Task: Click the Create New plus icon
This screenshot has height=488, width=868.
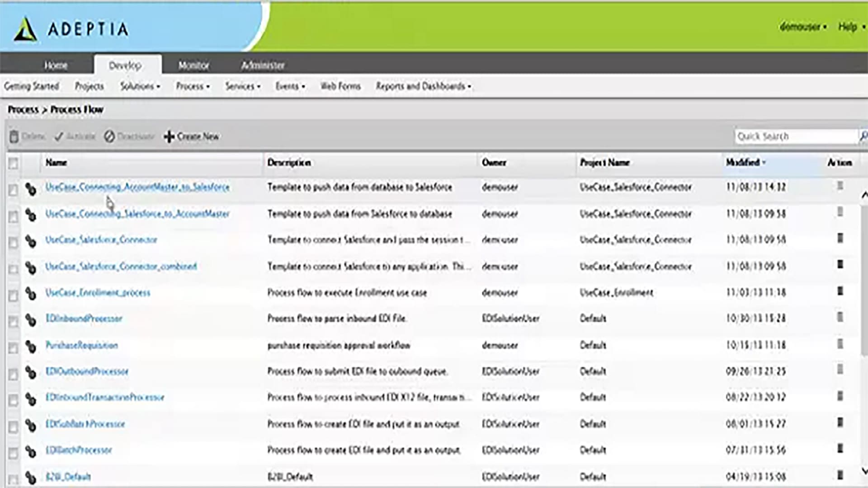Action: [169, 136]
